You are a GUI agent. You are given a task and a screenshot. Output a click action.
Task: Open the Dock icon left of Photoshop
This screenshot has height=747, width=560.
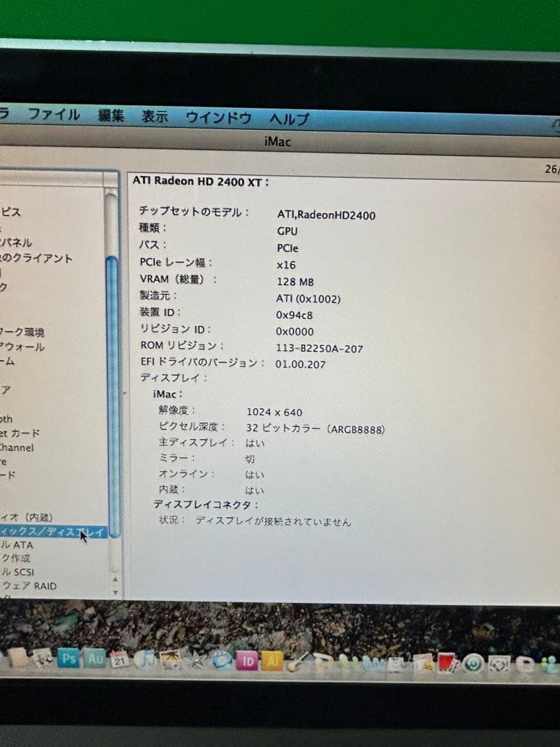tap(42, 658)
